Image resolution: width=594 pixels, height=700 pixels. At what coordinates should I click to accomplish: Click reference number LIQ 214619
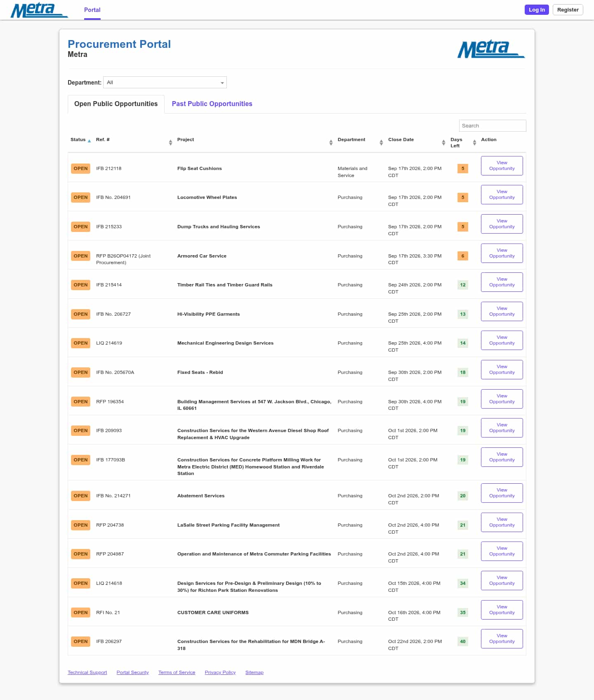point(109,343)
